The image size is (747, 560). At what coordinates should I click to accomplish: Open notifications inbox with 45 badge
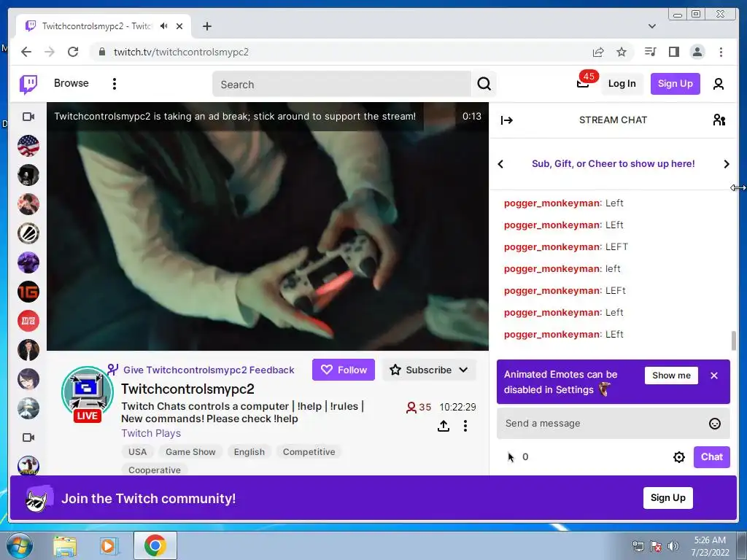tap(583, 83)
